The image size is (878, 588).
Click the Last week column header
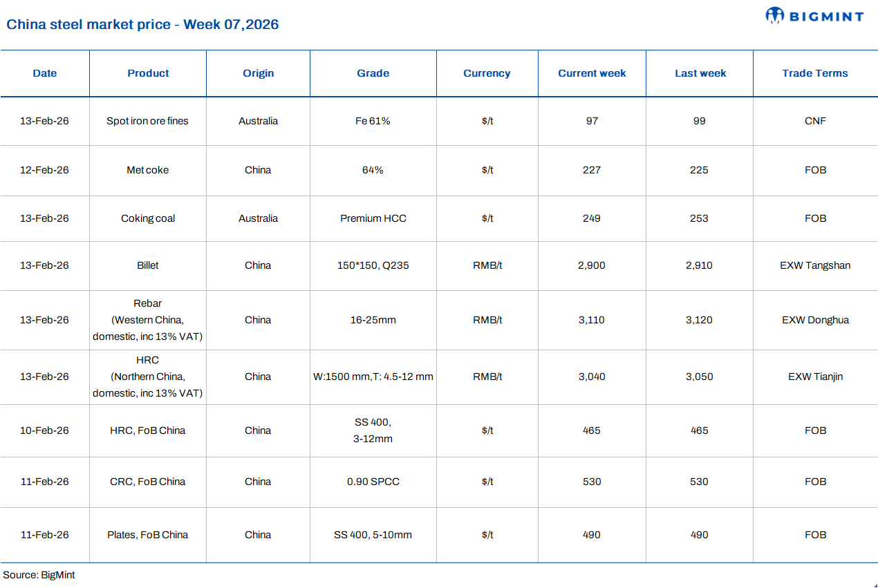700,73
